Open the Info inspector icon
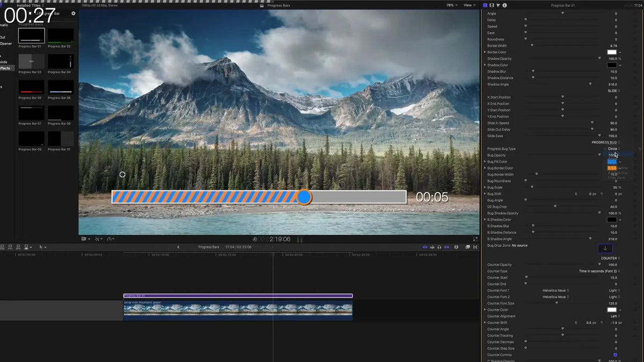Screen dimensions: 644x362 [504, 5]
